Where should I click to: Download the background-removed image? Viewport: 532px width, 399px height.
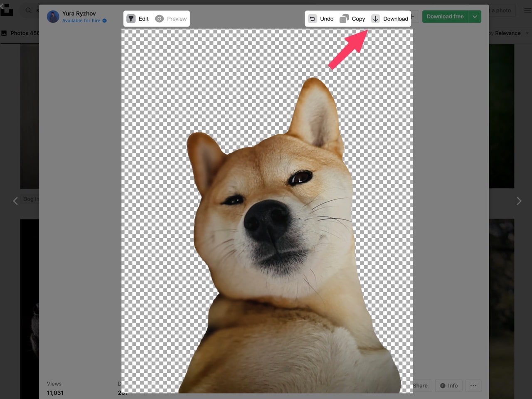(x=390, y=19)
